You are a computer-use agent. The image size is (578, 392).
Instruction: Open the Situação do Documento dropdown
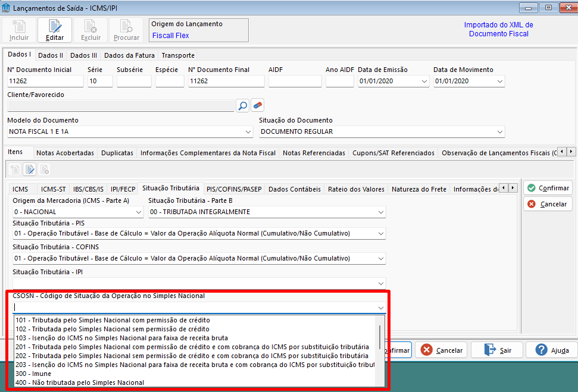(500, 132)
